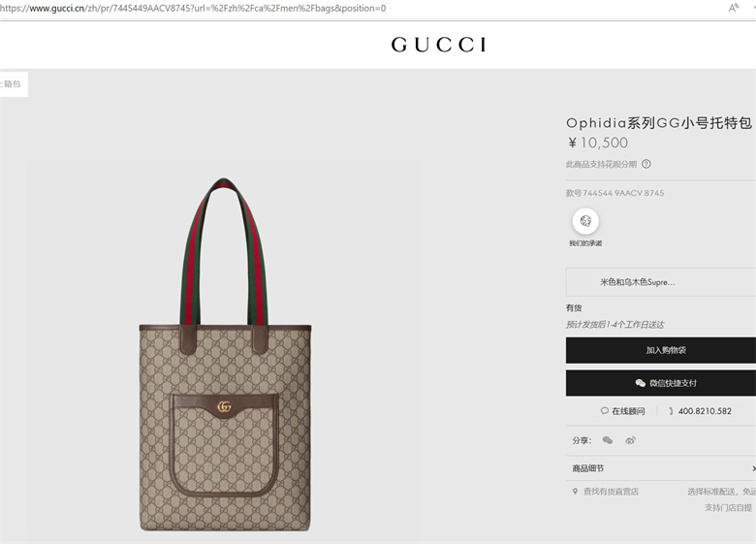Screen dimensions: 756x544
Task: Click the 加入购物袋 button
Action: [661, 350]
